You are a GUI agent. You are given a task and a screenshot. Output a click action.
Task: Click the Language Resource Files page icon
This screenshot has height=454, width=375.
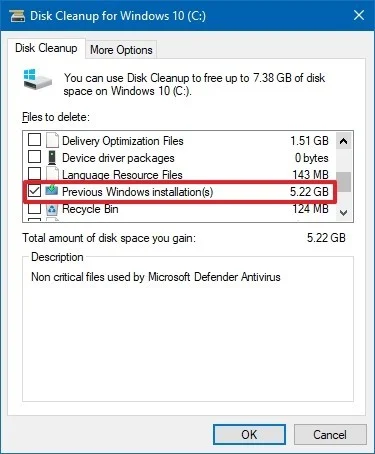click(x=52, y=174)
